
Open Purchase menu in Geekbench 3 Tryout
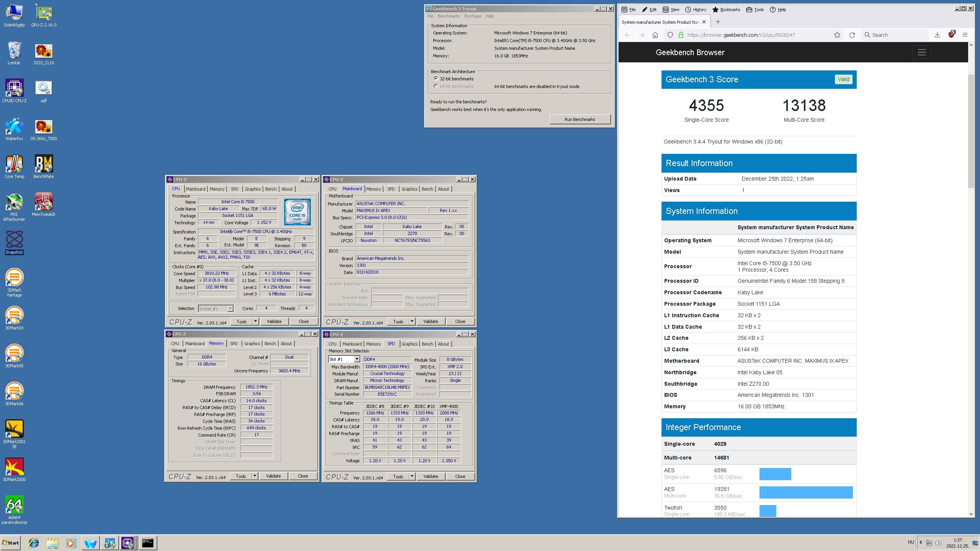pos(473,16)
